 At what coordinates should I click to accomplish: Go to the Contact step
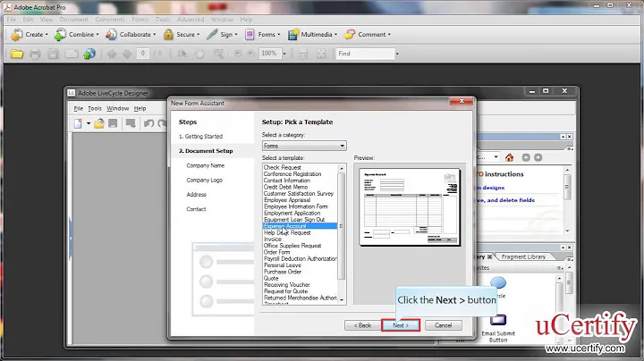[x=196, y=209]
